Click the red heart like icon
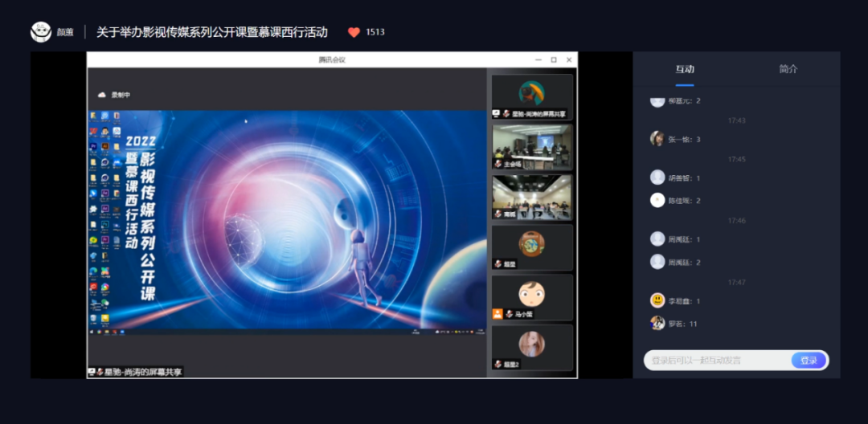Viewport: 868px width, 424px height. [x=354, y=32]
